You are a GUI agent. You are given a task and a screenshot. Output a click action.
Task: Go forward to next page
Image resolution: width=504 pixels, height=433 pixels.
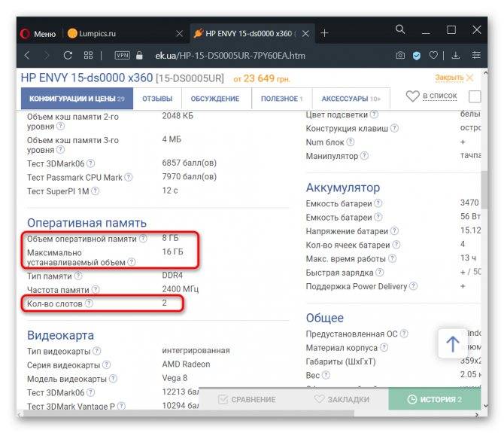coord(47,55)
